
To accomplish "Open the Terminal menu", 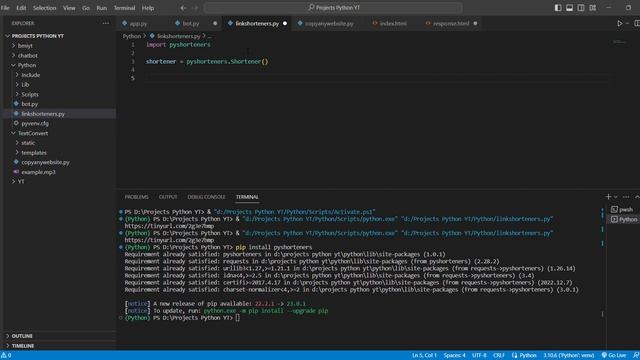I will [124, 8].
